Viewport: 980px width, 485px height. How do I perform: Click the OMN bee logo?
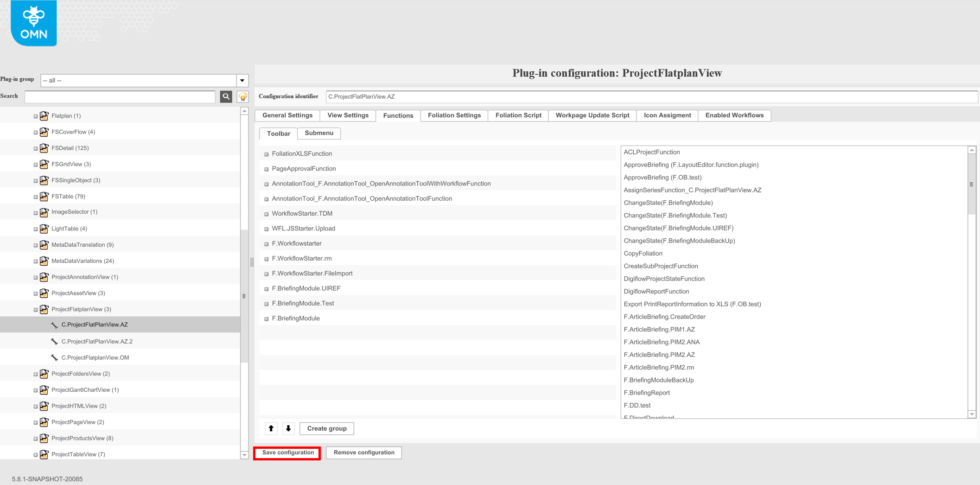34,23
